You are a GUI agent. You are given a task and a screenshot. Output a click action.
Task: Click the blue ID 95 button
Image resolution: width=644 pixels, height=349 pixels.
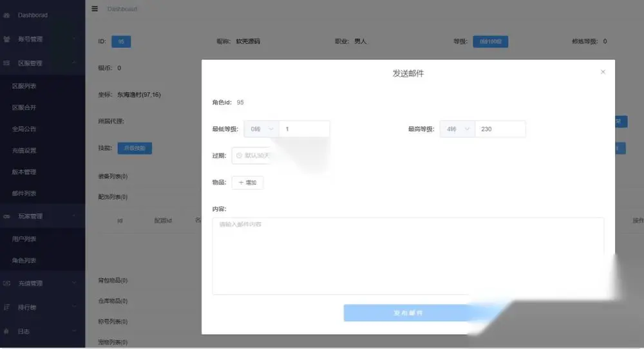tap(121, 41)
